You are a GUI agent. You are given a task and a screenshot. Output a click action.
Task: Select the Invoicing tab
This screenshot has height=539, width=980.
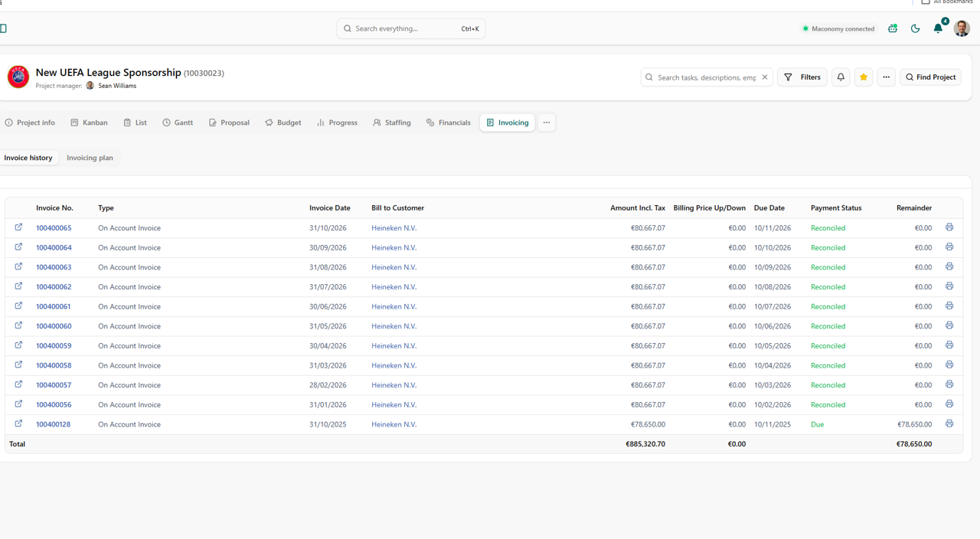point(508,122)
